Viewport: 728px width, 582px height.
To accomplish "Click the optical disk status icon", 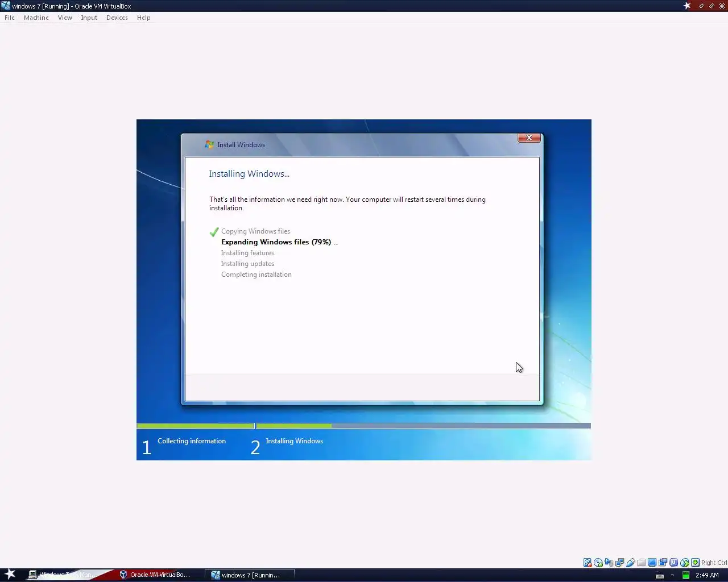I will 598,563.
